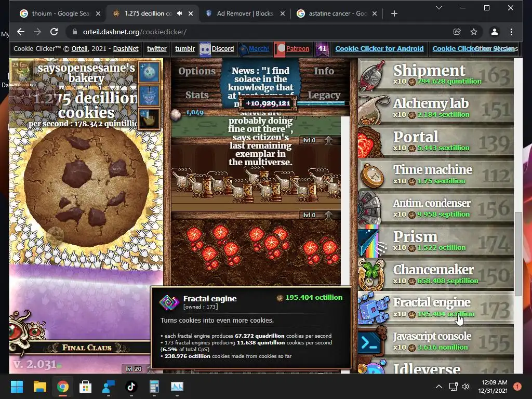
Task: Close the Ad Remover tab
Action: (283, 14)
